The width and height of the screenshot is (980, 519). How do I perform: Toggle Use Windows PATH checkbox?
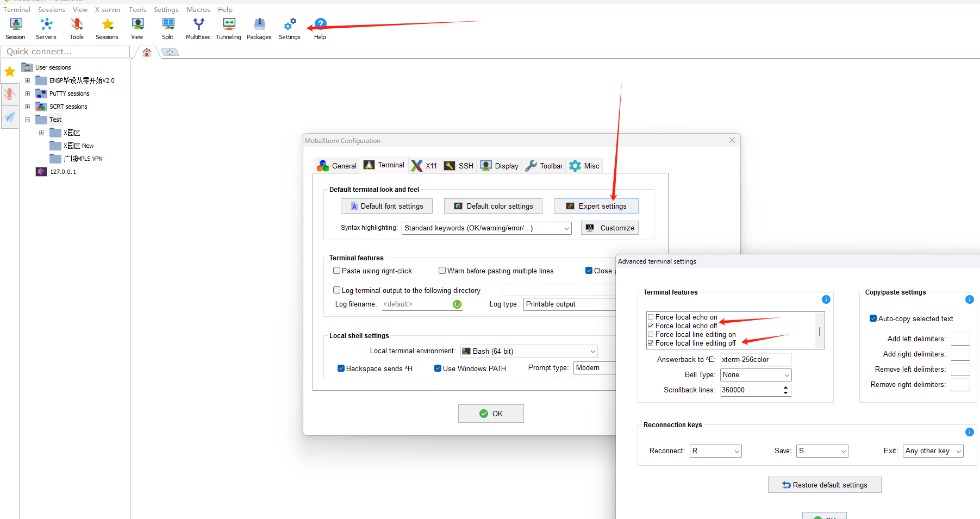pyautogui.click(x=438, y=368)
